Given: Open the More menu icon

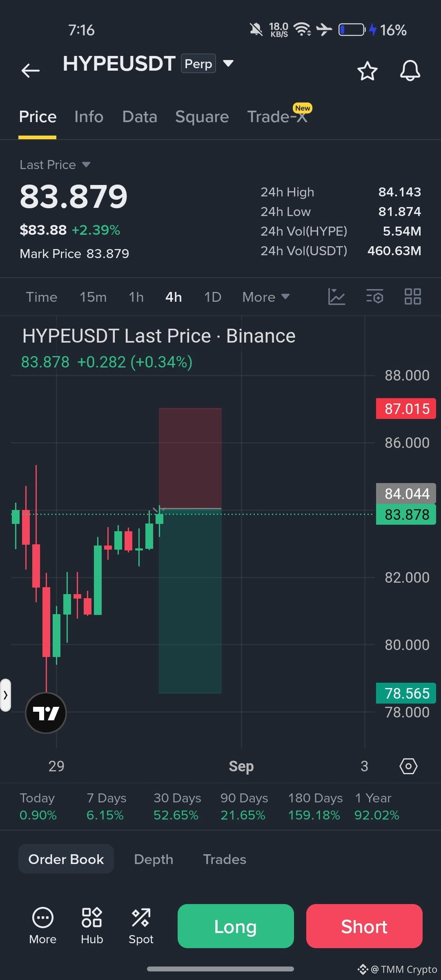Looking at the screenshot, I should [42, 926].
